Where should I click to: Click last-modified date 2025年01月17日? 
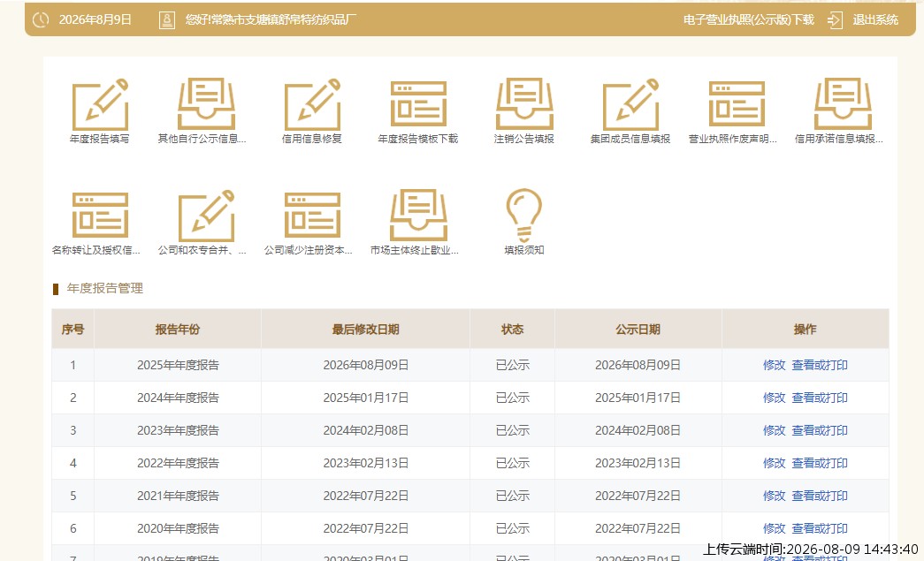(365, 398)
